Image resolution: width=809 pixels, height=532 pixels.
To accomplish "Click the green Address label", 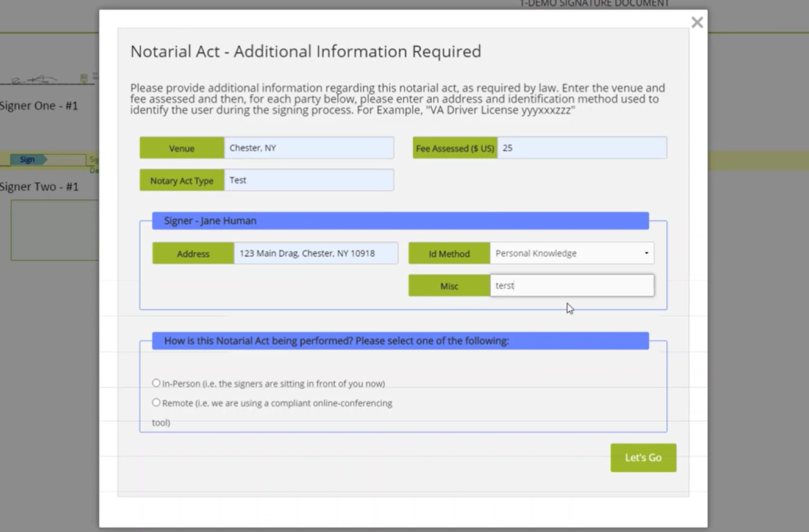I will (x=193, y=254).
